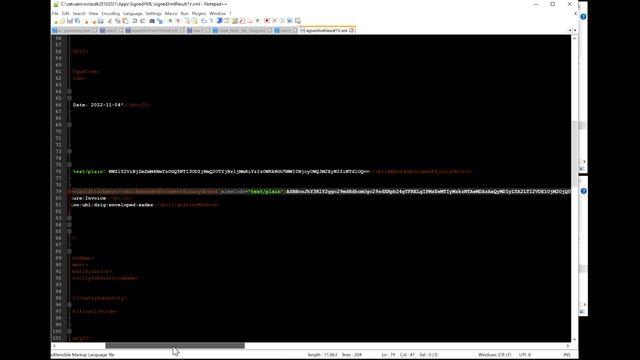Open the Search menu
640x360 pixels.
point(79,13)
